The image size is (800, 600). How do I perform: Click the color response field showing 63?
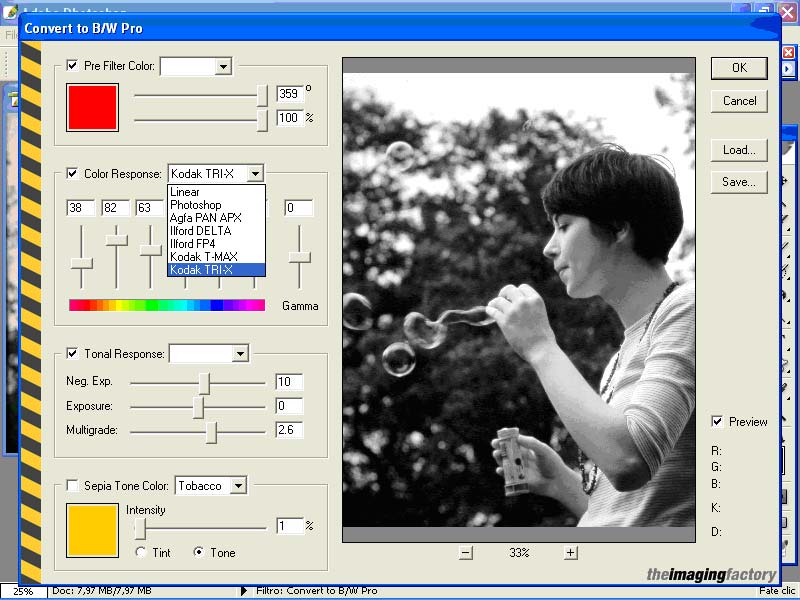click(149, 208)
